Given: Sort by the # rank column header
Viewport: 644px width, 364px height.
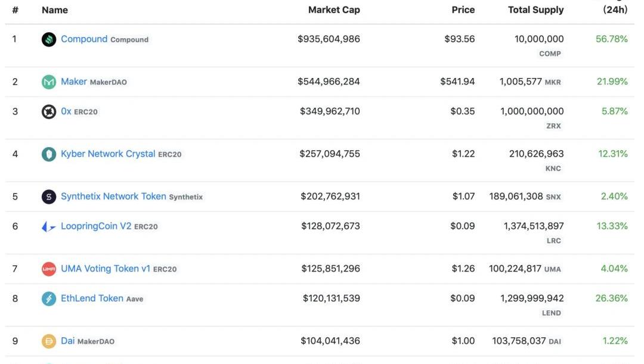Looking at the screenshot, I should click(x=16, y=10).
